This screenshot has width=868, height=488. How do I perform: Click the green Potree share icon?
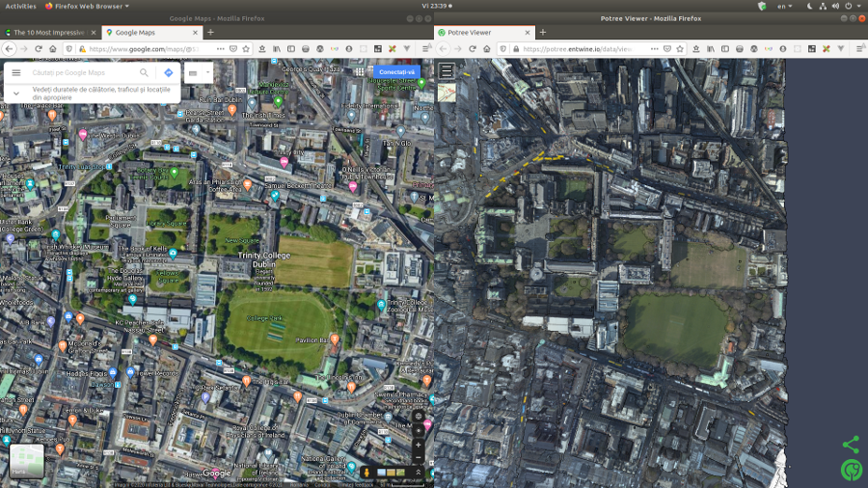(852, 445)
